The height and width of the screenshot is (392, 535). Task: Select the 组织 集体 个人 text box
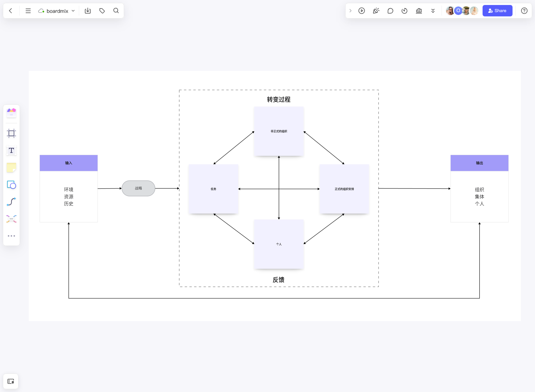(x=479, y=197)
